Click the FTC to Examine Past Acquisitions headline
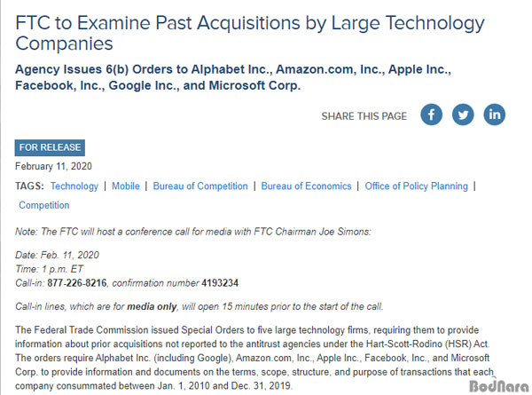The width and height of the screenshot is (532, 395). [x=250, y=33]
